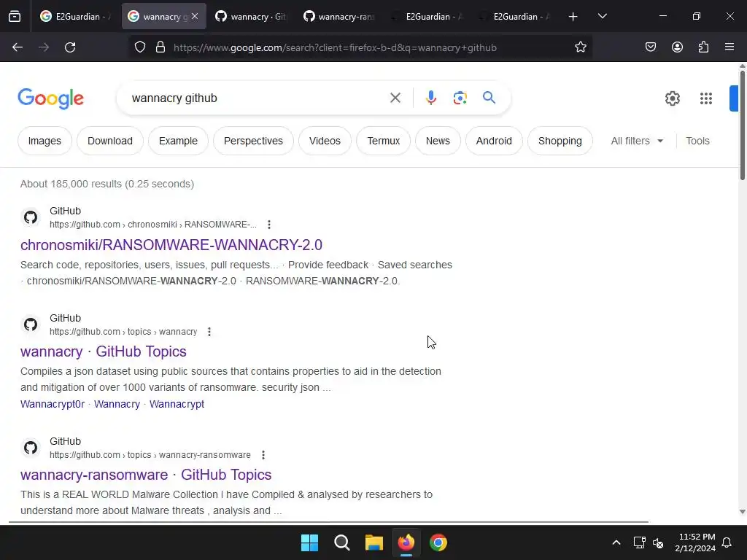Open wannacry · GitHub Topics result
This screenshot has height=560, width=747.
(x=104, y=351)
